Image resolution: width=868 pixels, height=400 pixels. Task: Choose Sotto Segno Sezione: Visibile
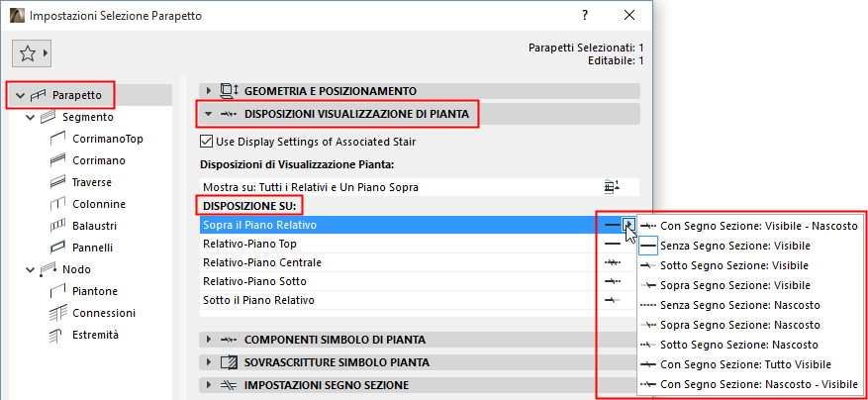click(749, 265)
